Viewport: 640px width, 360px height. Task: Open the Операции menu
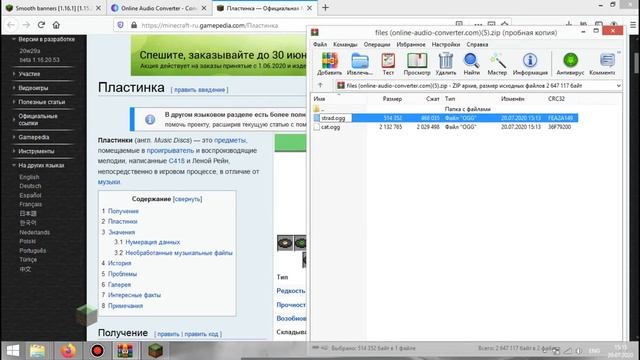click(377, 44)
